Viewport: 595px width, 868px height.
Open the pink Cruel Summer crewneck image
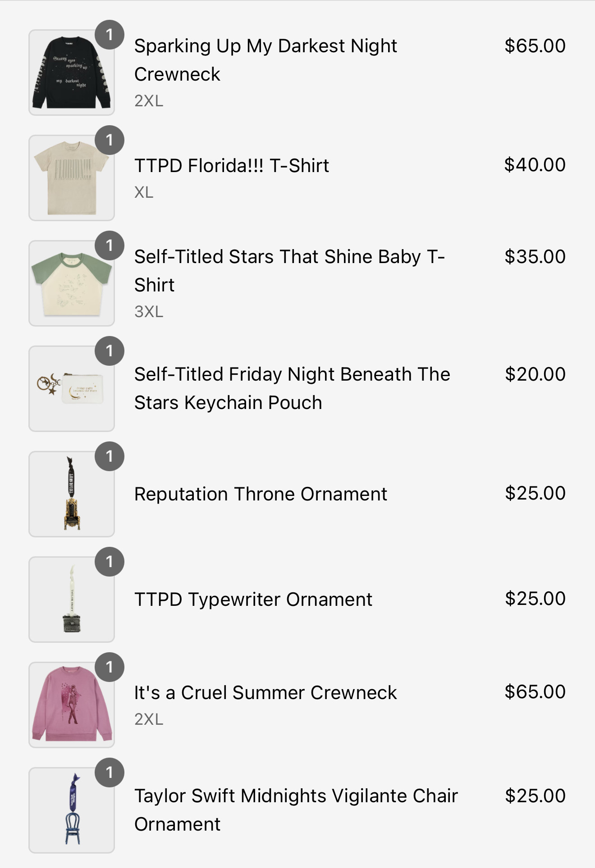(x=72, y=705)
